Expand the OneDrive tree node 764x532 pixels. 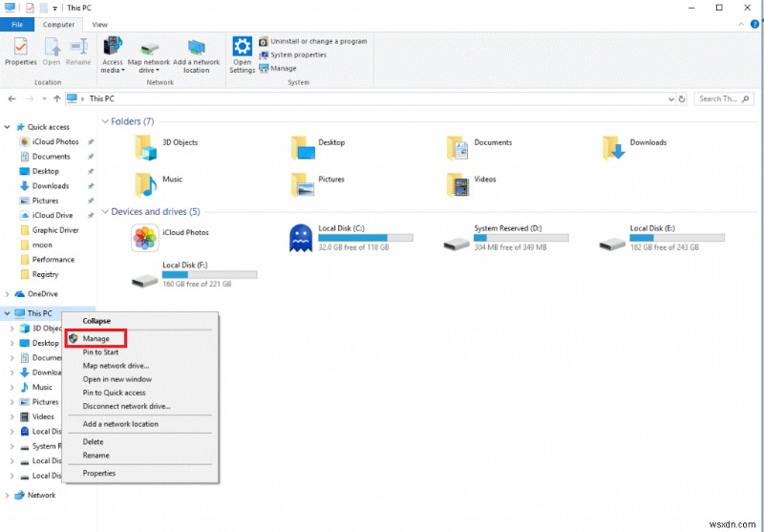[x=8, y=294]
